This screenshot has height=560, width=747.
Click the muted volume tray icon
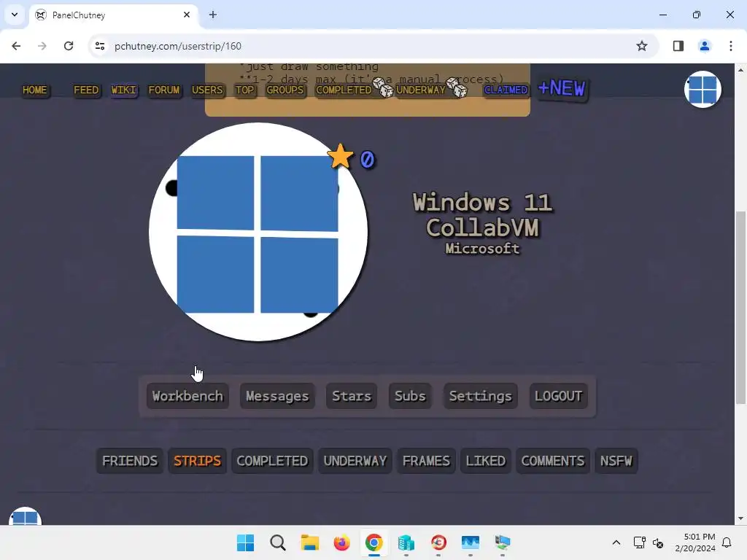(x=658, y=542)
